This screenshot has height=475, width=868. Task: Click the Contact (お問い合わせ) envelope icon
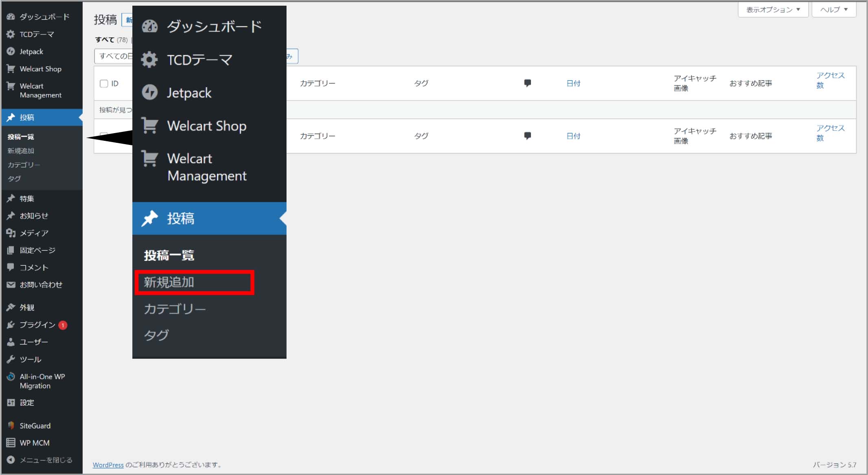(11, 285)
